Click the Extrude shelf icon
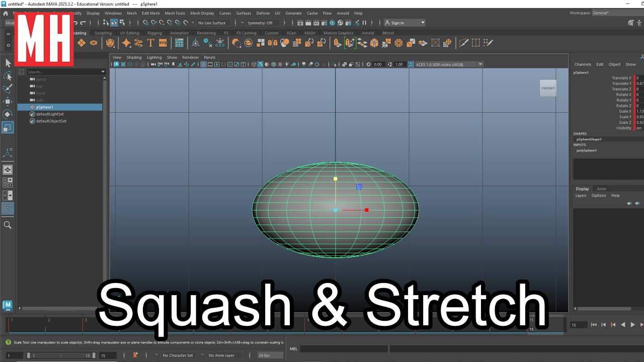This screenshot has width=644, height=362. (x=337, y=43)
